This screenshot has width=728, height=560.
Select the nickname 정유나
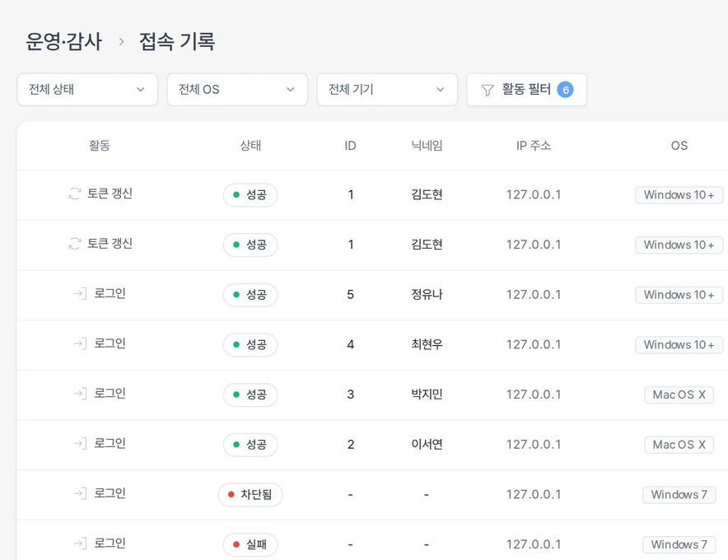click(427, 294)
